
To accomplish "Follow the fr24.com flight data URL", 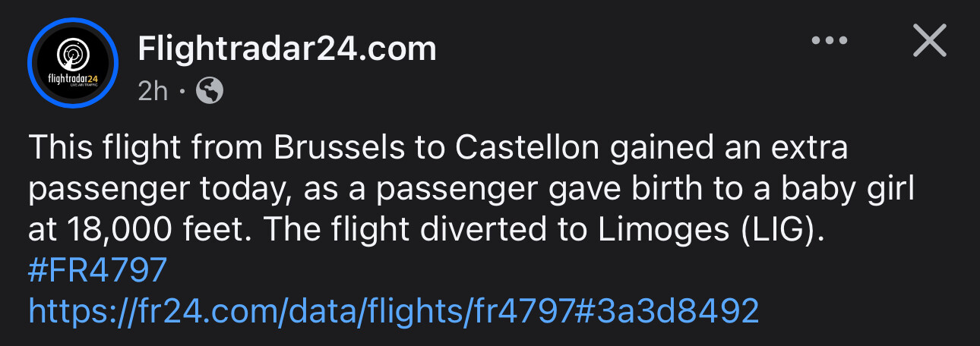I will tap(394, 310).
